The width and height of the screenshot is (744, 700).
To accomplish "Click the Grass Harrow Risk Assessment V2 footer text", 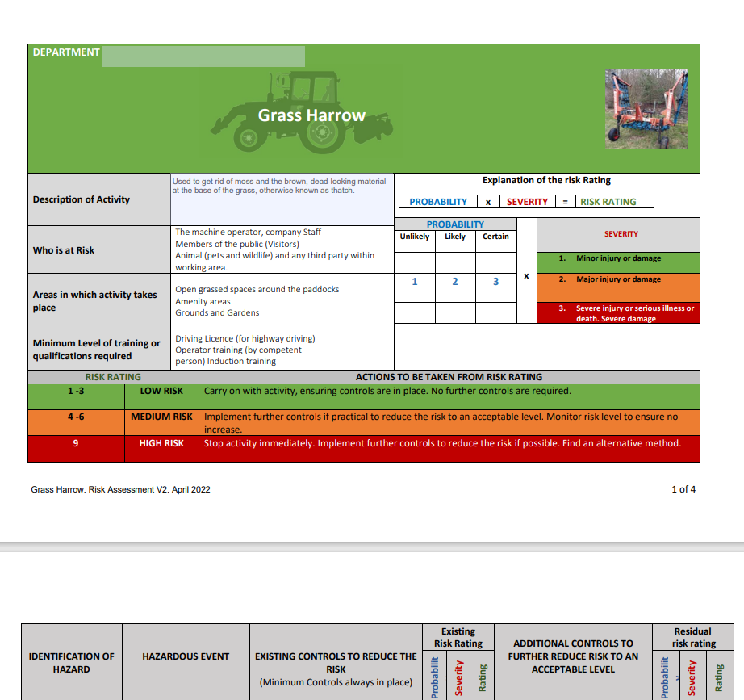I will coord(119,489).
